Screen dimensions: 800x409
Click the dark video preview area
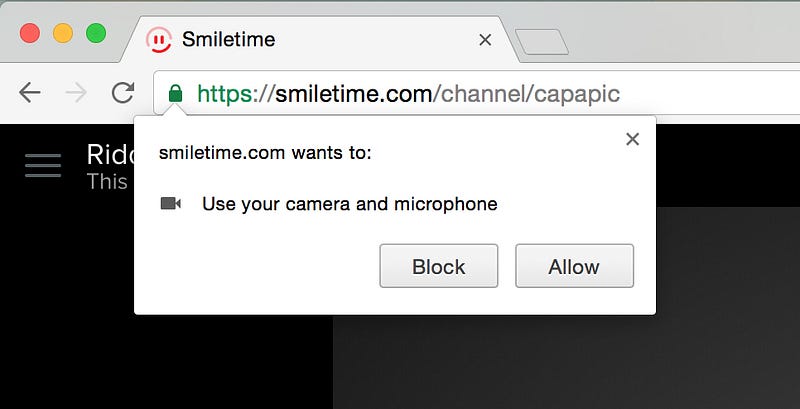566,362
